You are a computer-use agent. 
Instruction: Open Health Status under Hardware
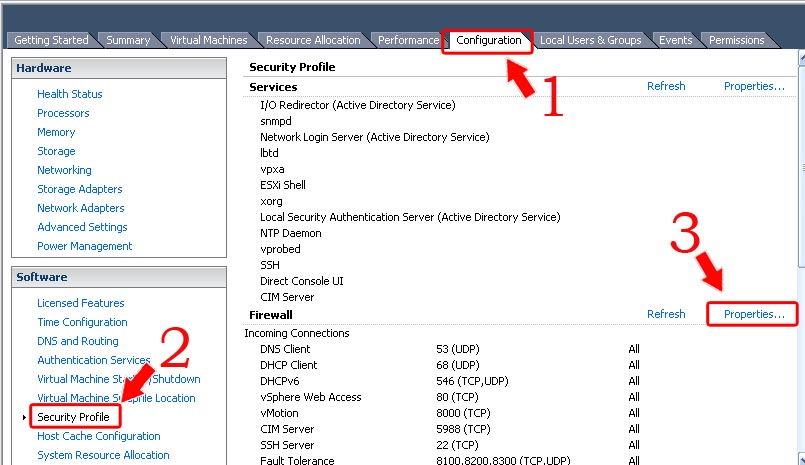tap(70, 94)
